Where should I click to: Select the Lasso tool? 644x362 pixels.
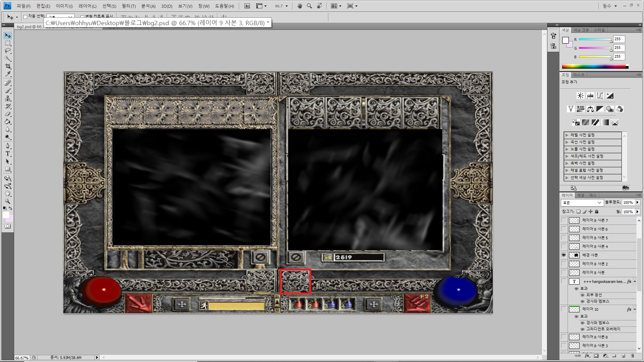click(x=8, y=51)
